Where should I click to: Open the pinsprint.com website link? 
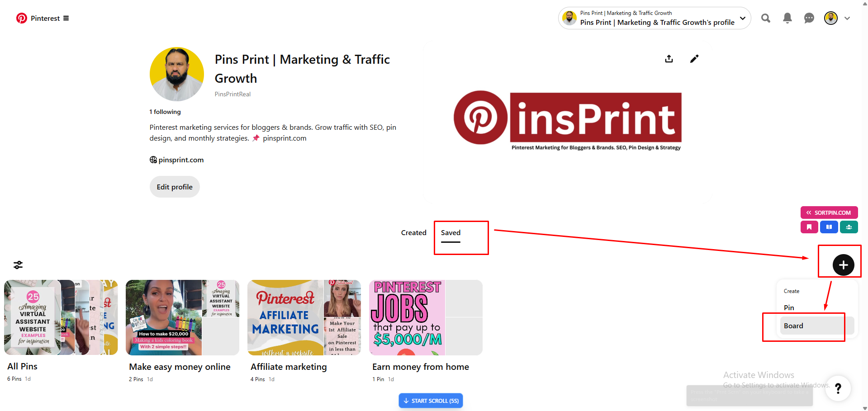181,160
